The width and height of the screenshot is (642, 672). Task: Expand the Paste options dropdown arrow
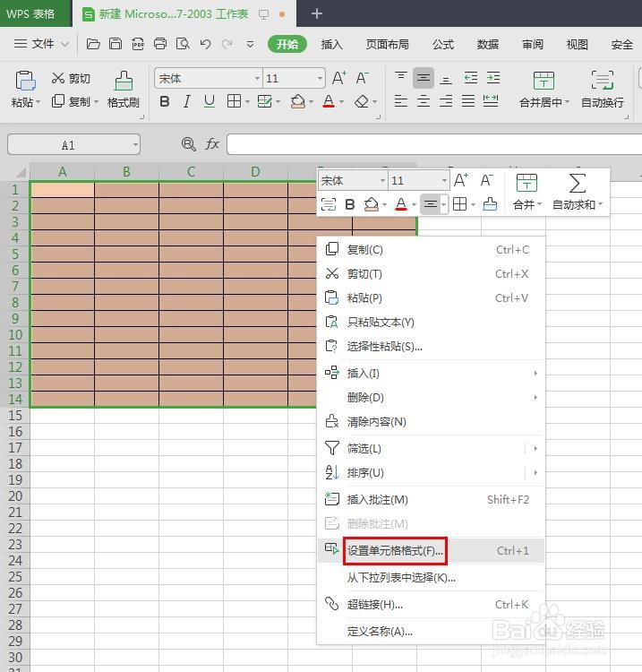[39, 102]
